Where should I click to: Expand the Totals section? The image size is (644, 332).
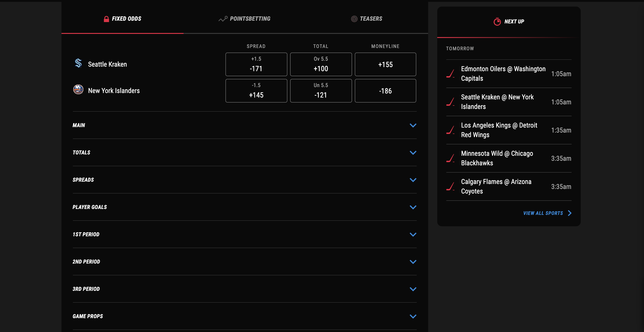[x=245, y=153]
